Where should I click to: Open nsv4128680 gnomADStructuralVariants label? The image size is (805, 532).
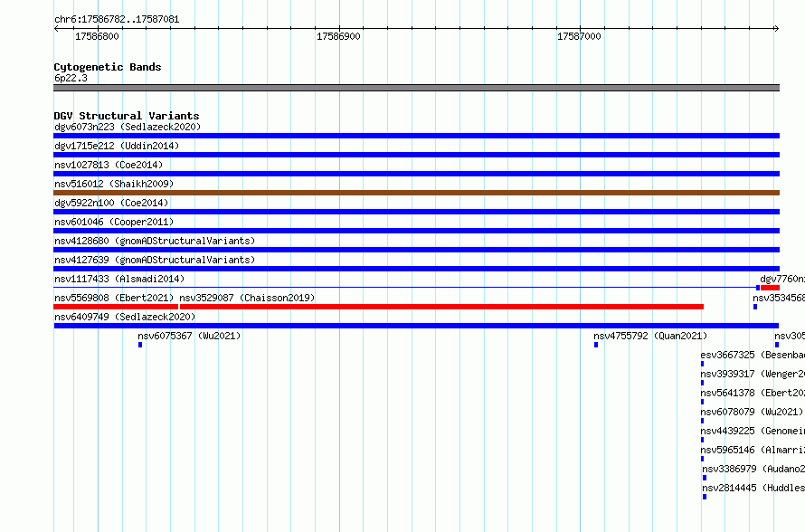click(x=155, y=241)
